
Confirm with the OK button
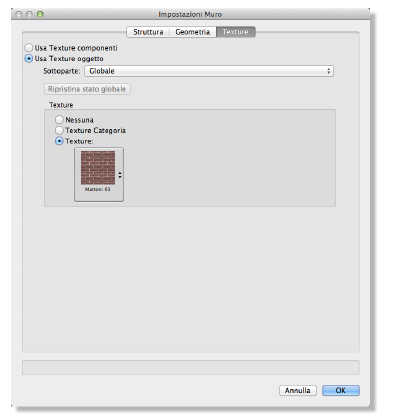point(341,390)
